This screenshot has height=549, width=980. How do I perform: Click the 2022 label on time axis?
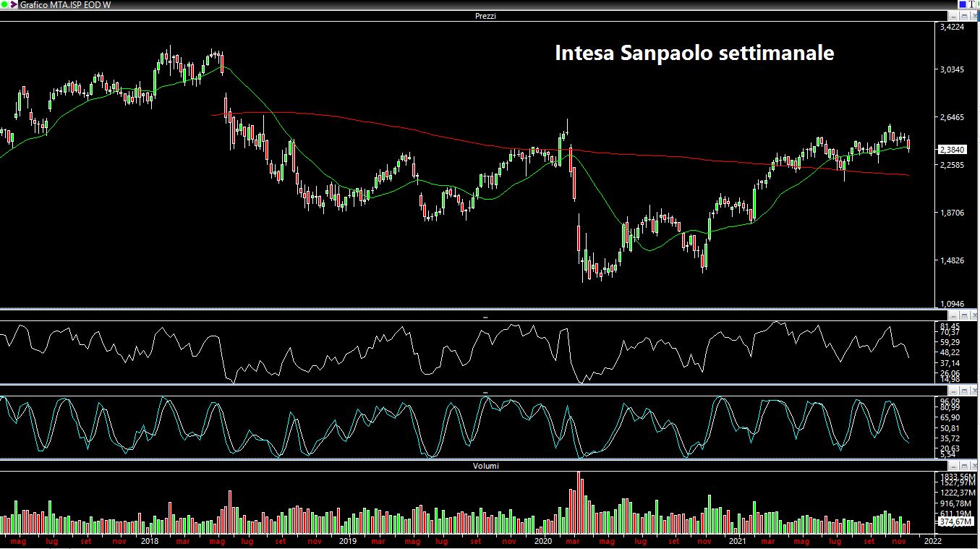[x=932, y=540]
